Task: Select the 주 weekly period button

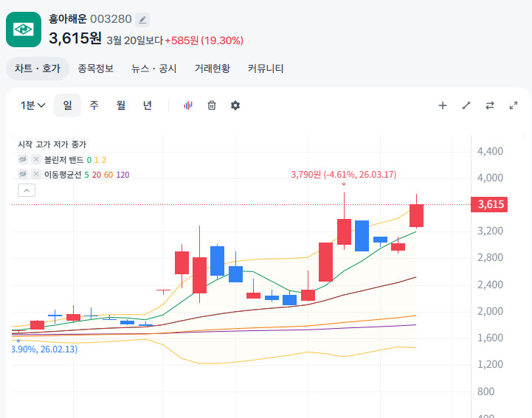Action: 94,105
